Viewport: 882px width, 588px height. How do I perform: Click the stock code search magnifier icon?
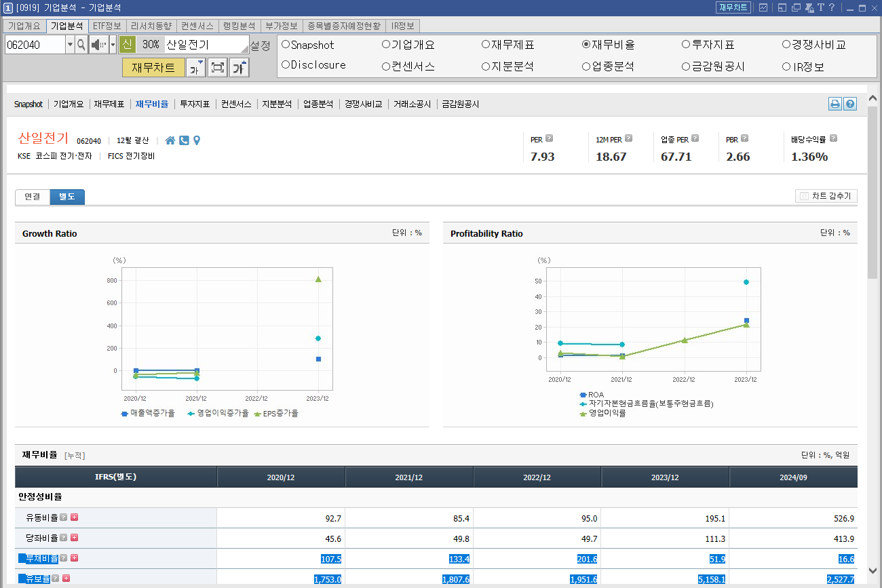[x=81, y=45]
